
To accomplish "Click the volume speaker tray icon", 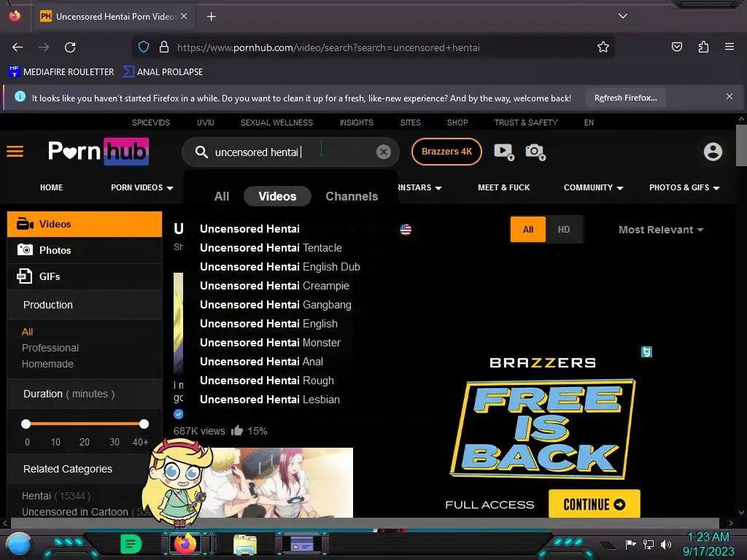I will [665, 544].
